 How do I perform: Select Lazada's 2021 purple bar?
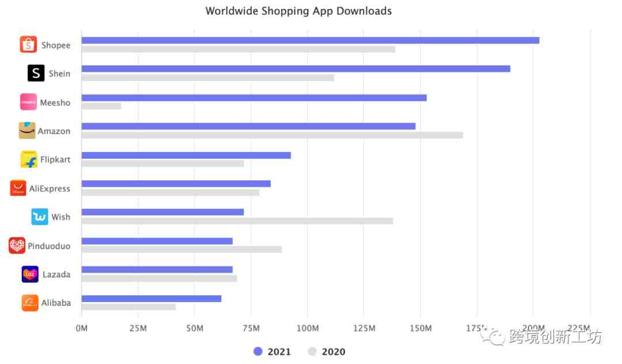tap(157, 269)
